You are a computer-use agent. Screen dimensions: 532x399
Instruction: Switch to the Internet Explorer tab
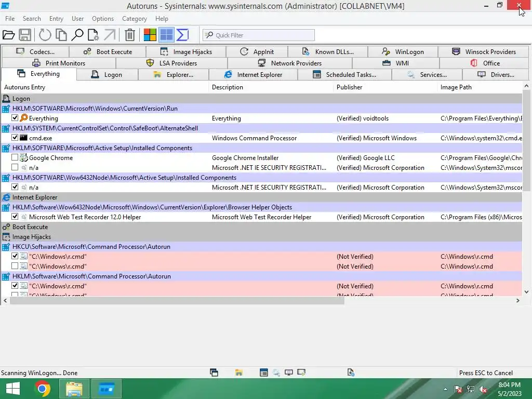(x=254, y=75)
